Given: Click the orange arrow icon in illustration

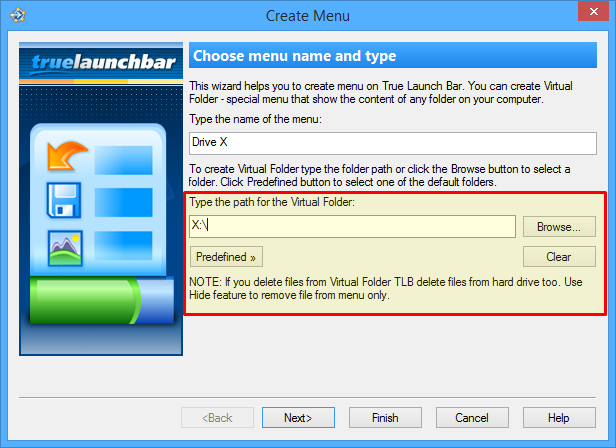Looking at the screenshot, I should pos(68,156).
